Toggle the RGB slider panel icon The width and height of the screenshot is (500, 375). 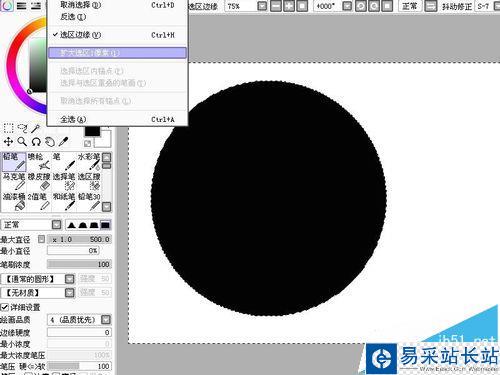click(x=22, y=5)
